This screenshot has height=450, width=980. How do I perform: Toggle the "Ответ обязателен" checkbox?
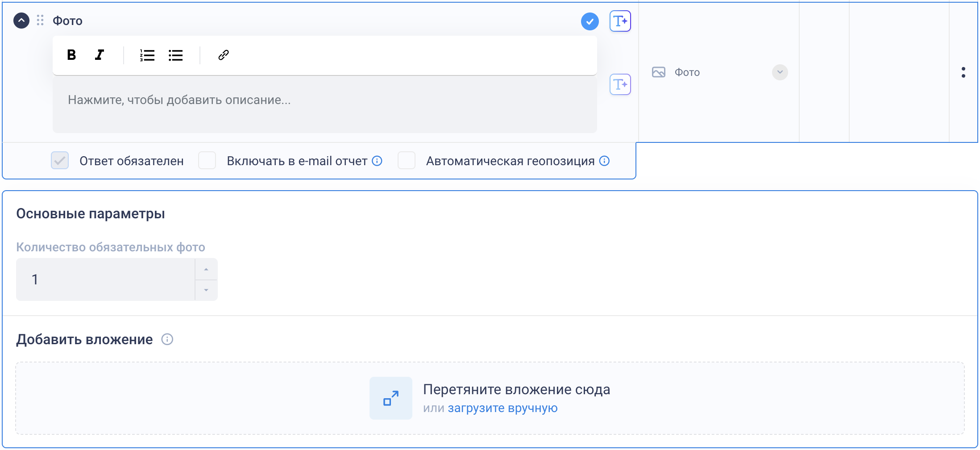point(60,161)
